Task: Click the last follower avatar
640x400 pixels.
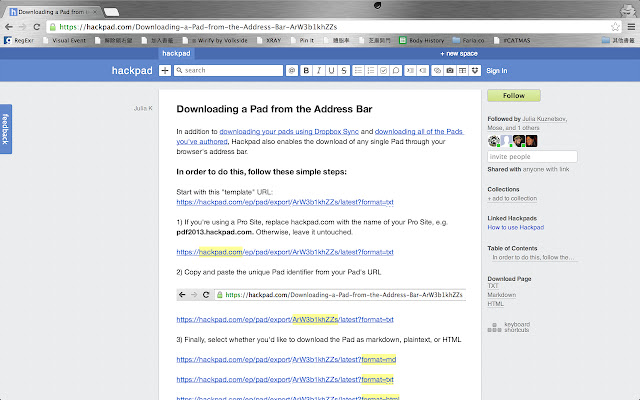Action: point(532,141)
